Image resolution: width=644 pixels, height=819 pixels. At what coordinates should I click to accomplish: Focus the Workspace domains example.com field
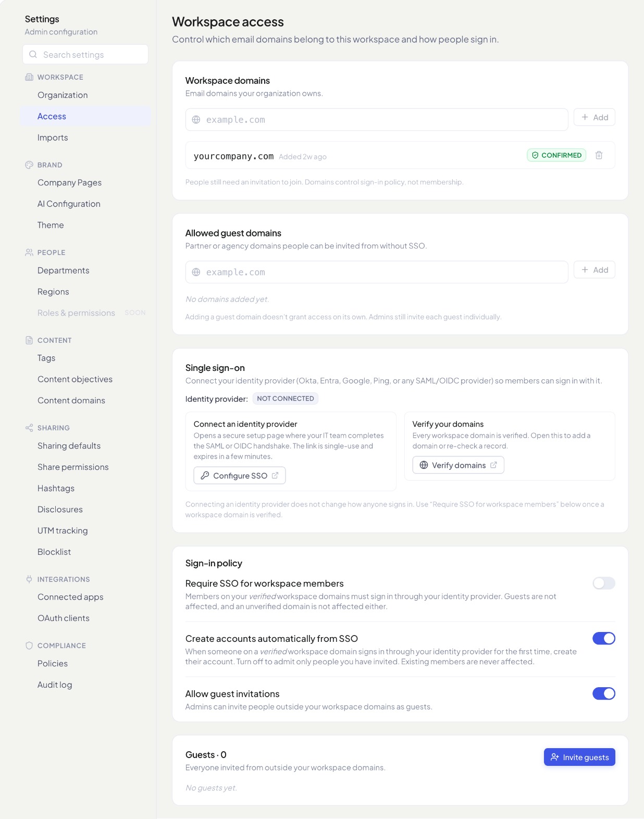point(377,120)
